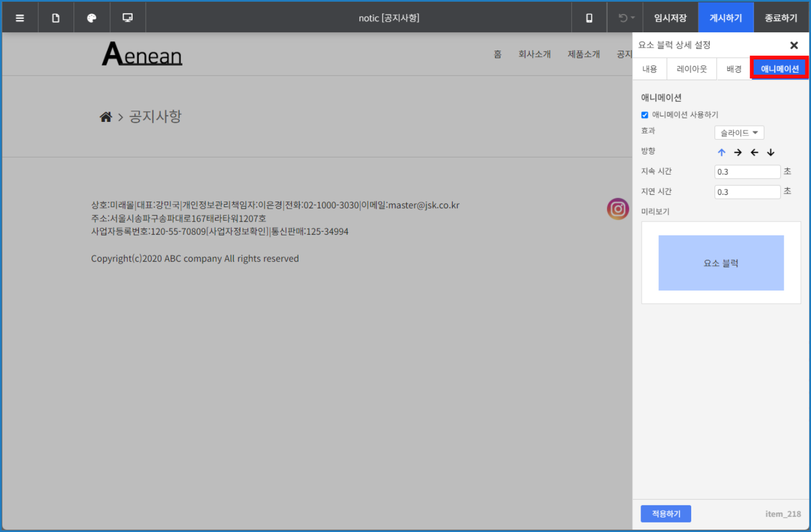Screen dimensions: 811x532
Task: Click the Instagram icon on the page
Action: click(x=618, y=209)
